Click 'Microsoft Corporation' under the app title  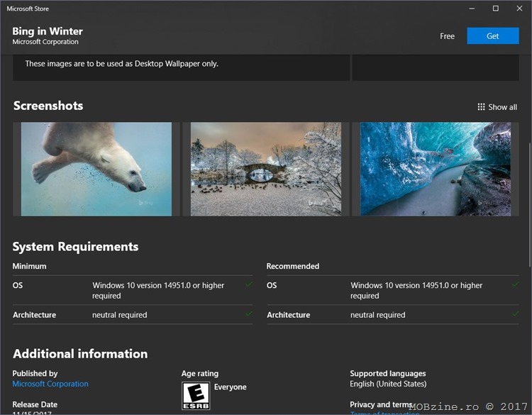click(45, 42)
